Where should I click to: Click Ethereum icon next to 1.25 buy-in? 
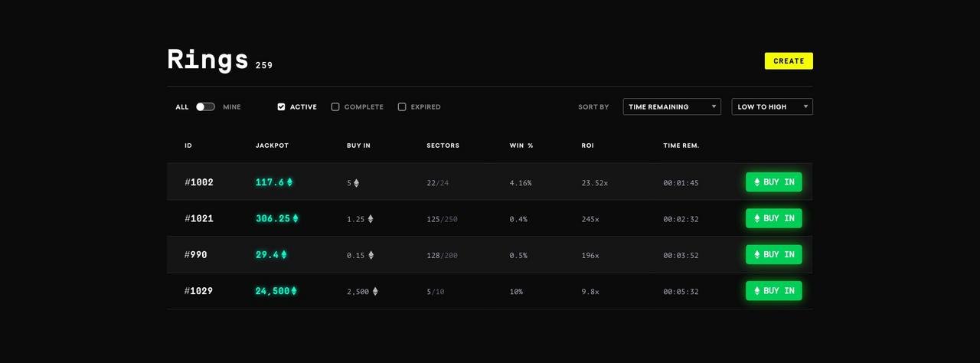coord(371,219)
